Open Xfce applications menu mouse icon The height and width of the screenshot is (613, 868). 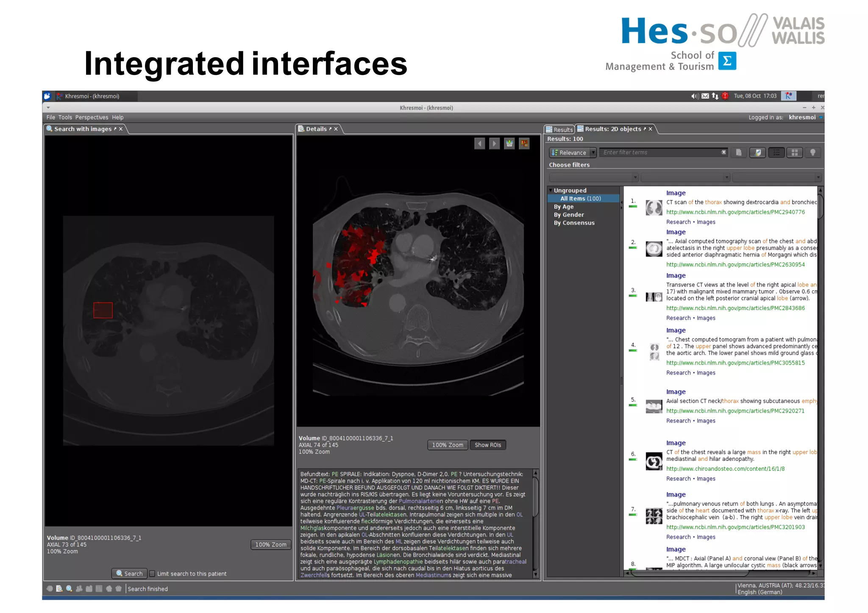pos(47,96)
